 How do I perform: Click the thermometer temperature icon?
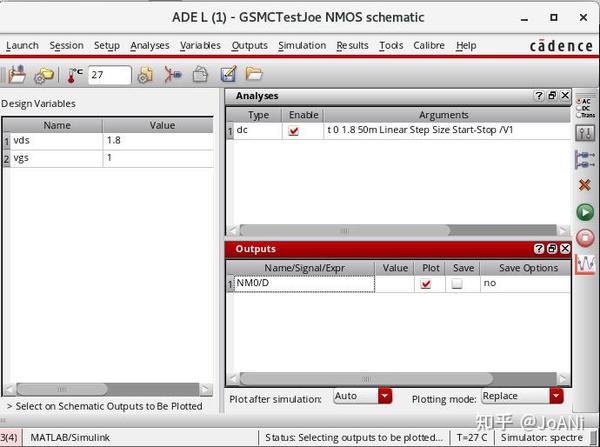(x=75, y=75)
